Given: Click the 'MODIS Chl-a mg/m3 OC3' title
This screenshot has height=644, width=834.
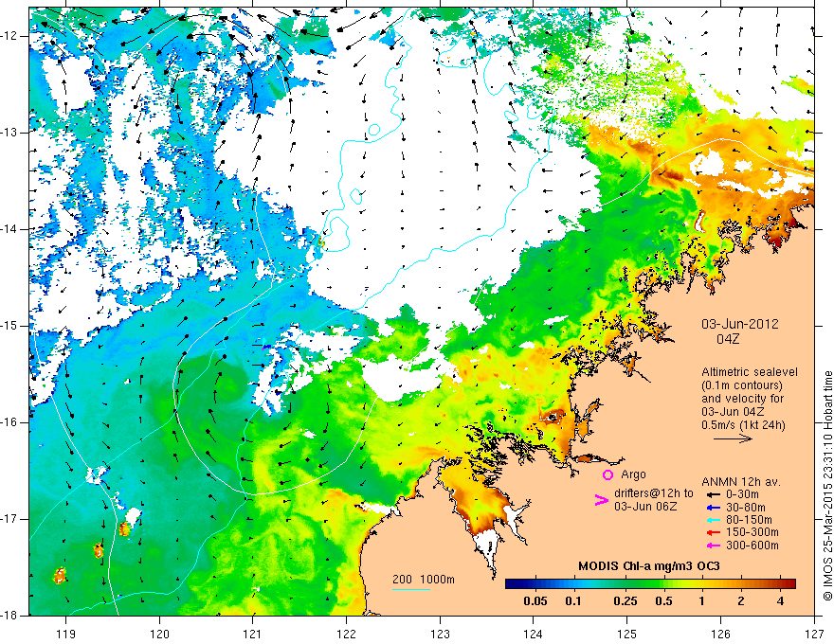Looking at the screenshot, I should point(649,566).
